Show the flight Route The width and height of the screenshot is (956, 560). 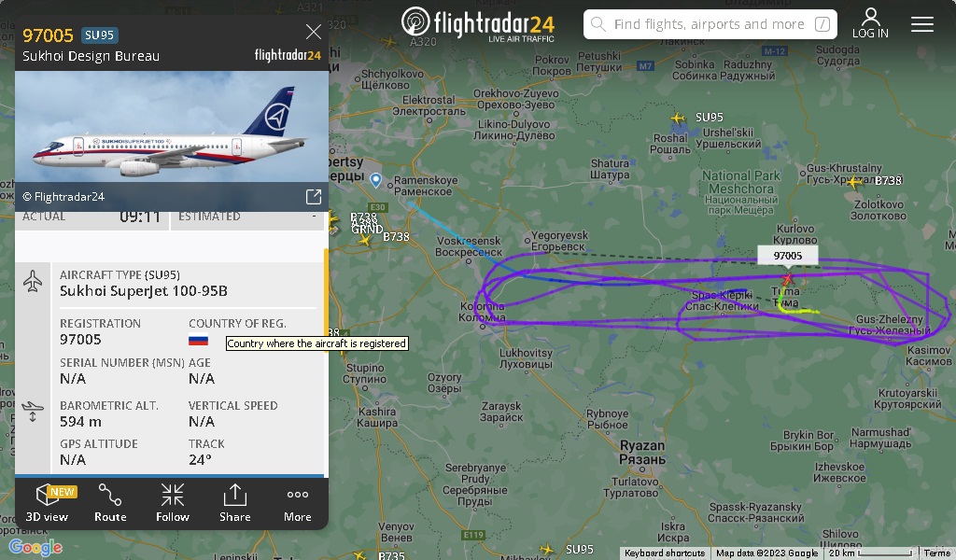click(x=110, y=503)
